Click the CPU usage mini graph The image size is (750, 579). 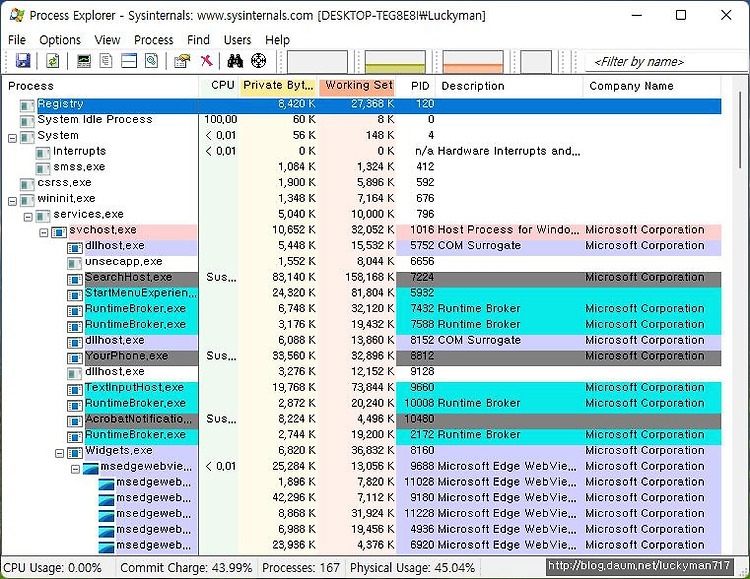(x=317, y=62)
